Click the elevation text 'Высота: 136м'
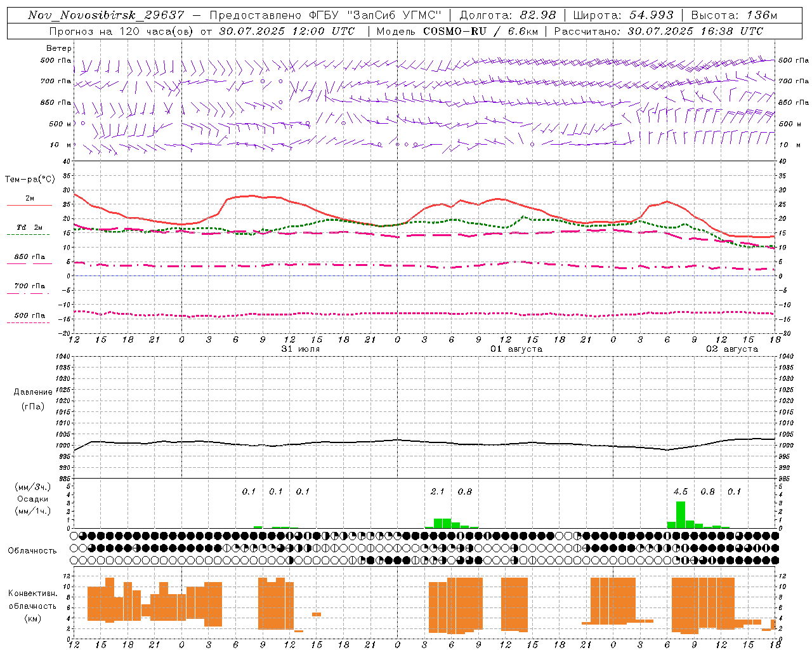Image resolution: width=812 pixels, height=650 pixels. click(734, 15)
